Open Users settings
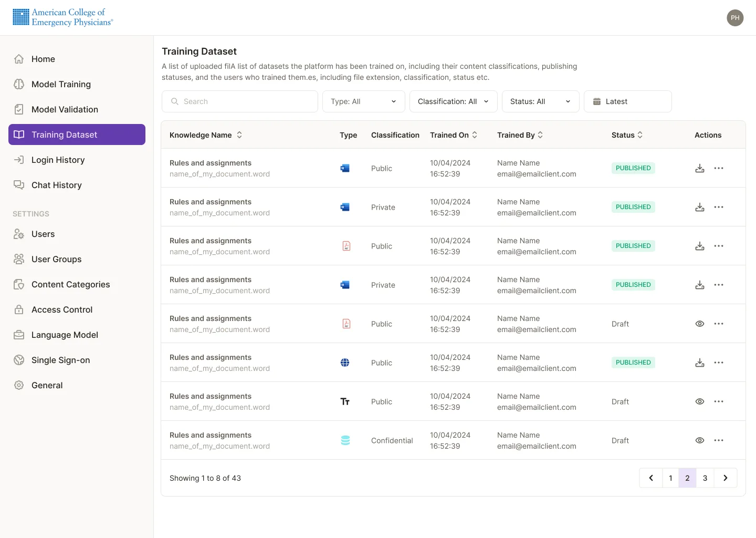Image resolution: width=756 pixels, height=538 pixels. (x=77, y=234)
